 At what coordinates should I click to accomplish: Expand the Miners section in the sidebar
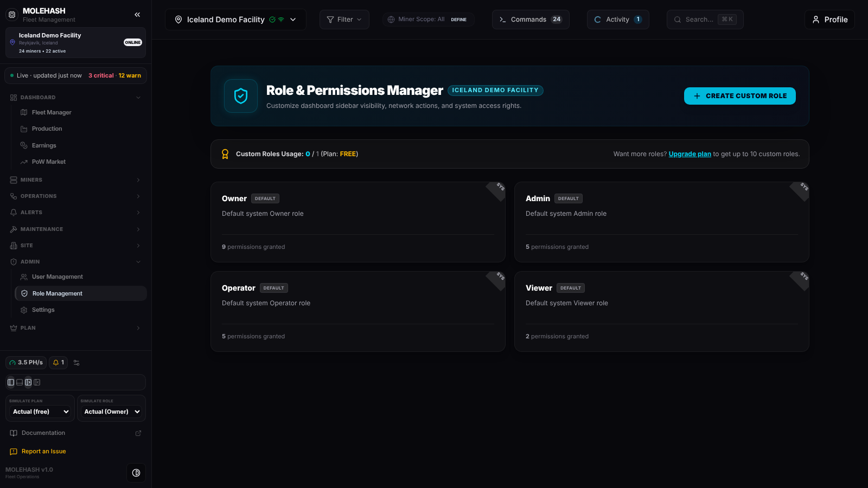75,180
